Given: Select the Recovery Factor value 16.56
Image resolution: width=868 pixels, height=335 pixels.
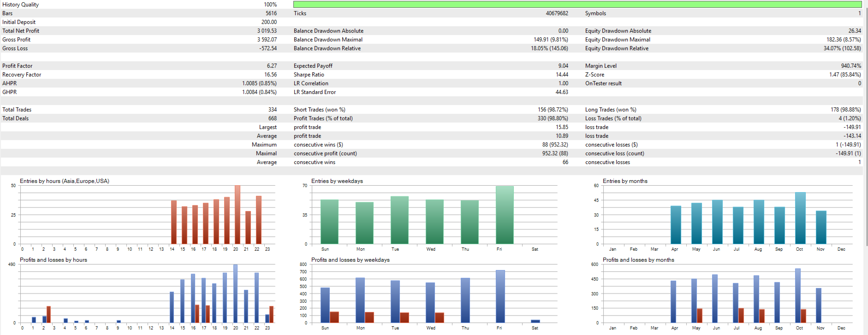Looking at the screenshot, I should pyautogui.click(x=270, y=75).
